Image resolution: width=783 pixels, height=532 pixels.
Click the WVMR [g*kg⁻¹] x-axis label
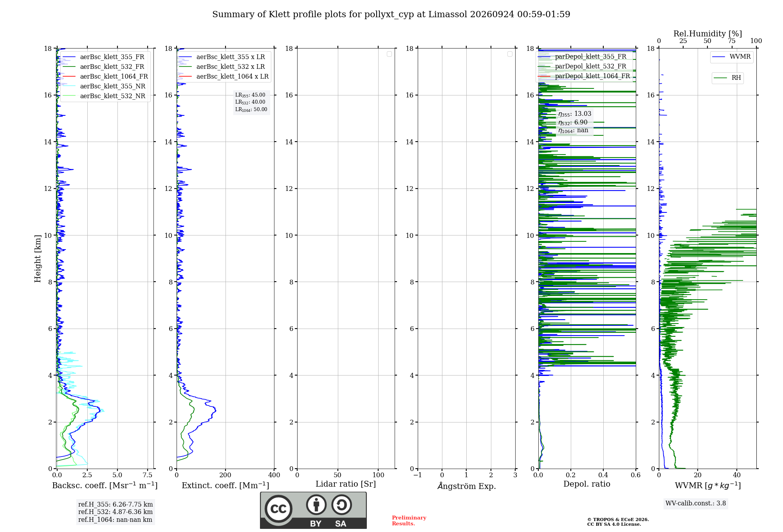click(x=708, y=485)
